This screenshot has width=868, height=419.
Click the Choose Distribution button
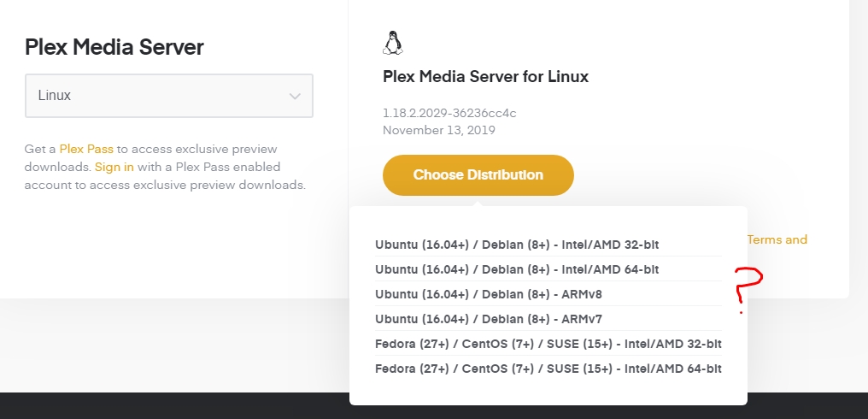pyautogui.click(x=478, y=175)
